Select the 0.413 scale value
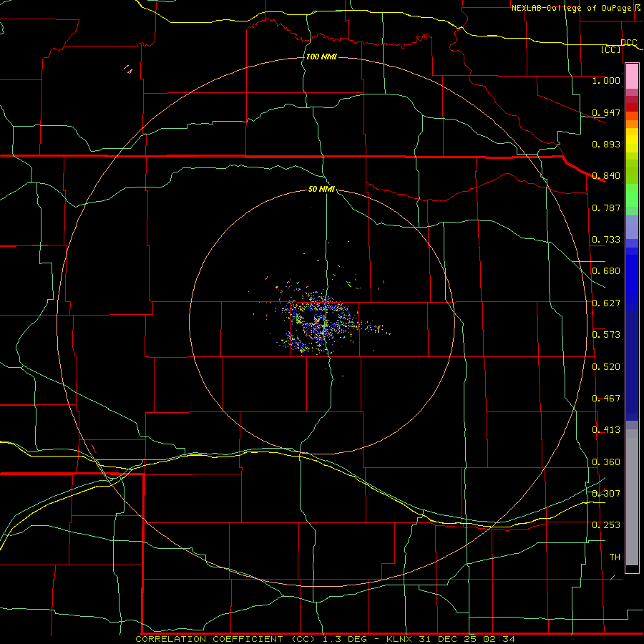Viewport: 644px width, 644px height. (x=606, y=430)
